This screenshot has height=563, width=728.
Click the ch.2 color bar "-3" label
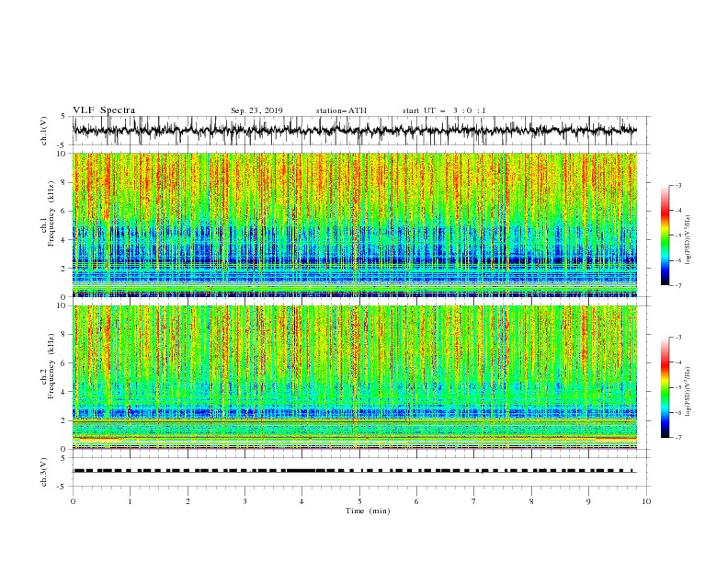[x=678, y=338]
